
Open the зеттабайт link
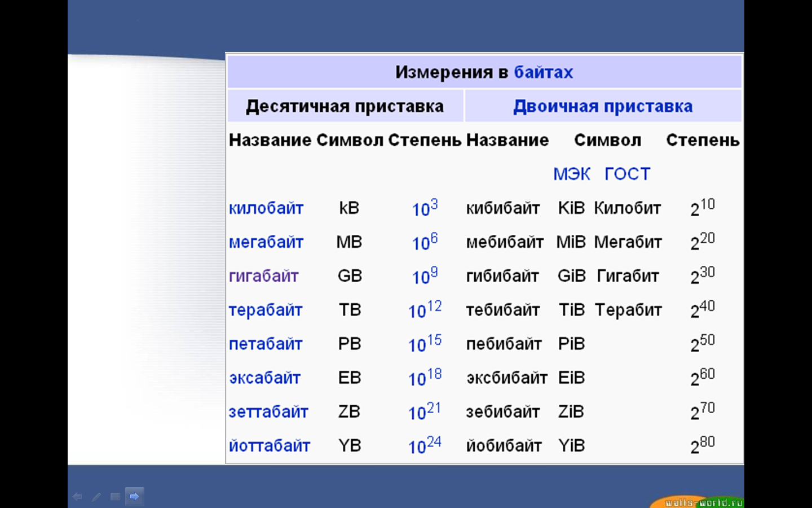click(x=268, y=411)
